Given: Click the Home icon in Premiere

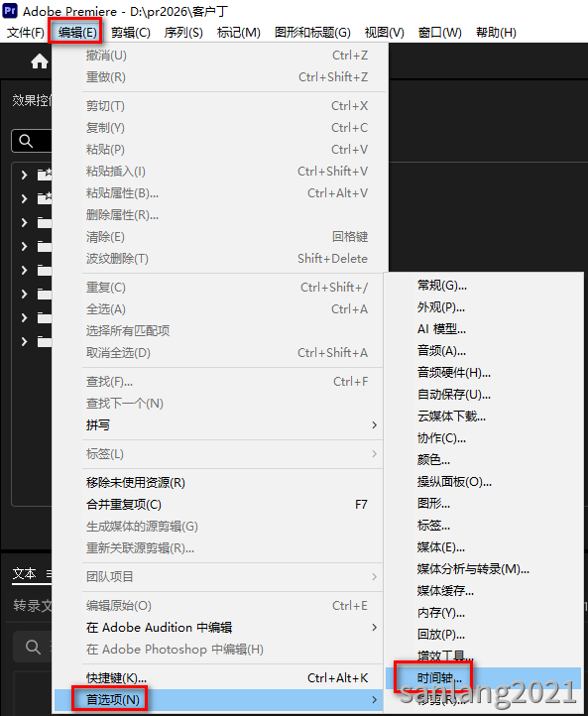Looking at the screenshot, I should [40, 61].
